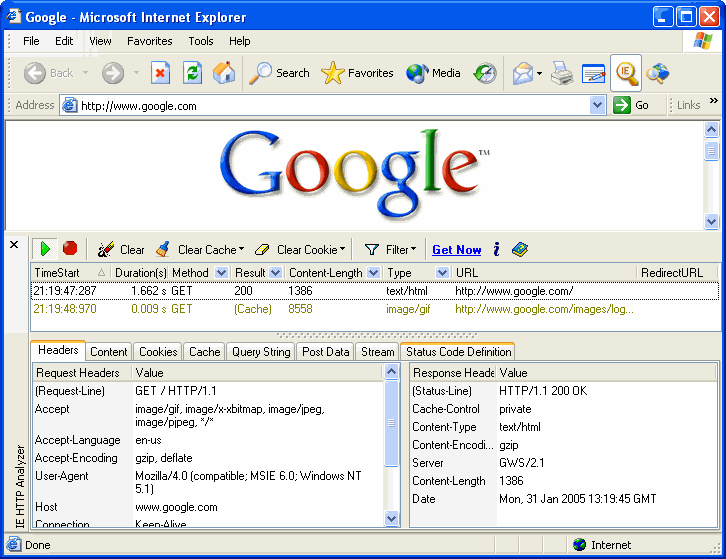Open the About info icon
Screen dimensions: 726x559
(x=496, y=249)
